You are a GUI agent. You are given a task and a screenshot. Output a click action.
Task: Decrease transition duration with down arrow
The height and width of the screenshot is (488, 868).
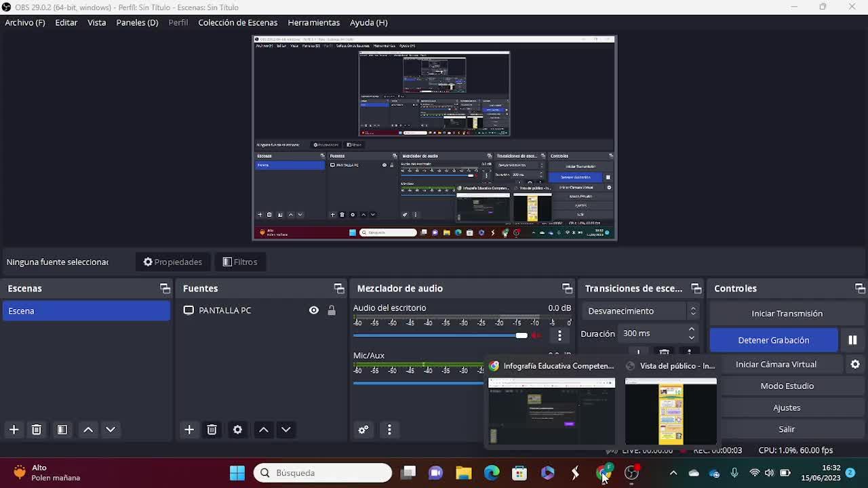tap(692, 338)
